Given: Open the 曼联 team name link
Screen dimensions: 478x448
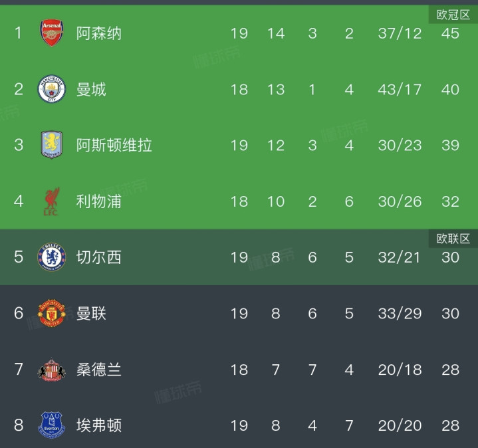Looking at the screenshot, I should click(91, 313).
